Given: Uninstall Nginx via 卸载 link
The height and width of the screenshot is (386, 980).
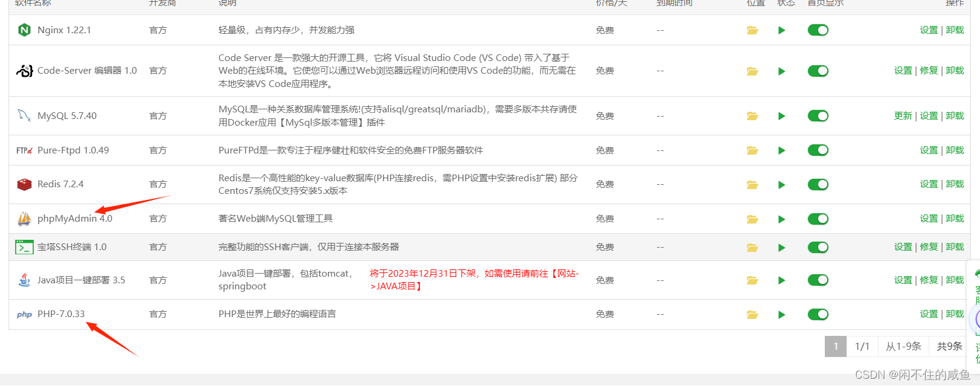Looking at the screenshot, I should coord(955,30).
